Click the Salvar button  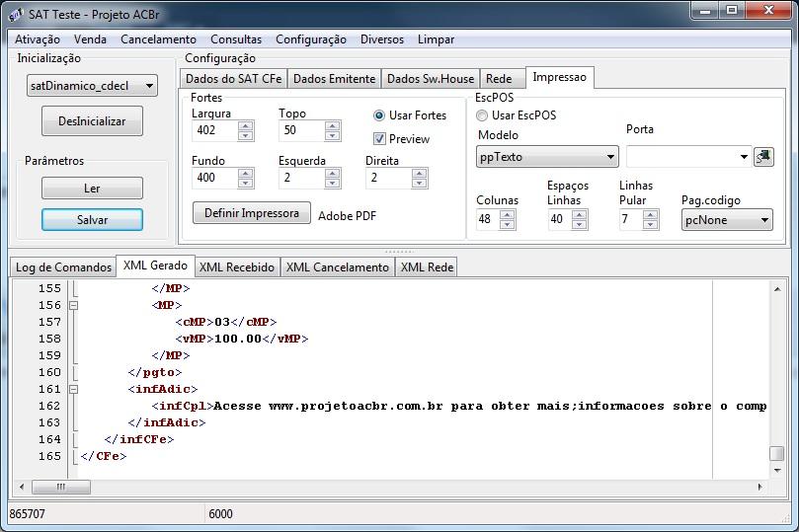click(x=92, y=220)
